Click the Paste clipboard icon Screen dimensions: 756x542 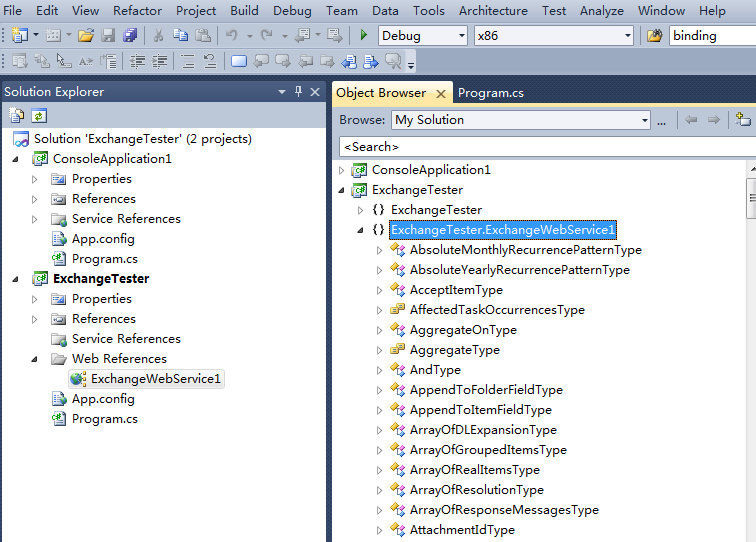point(203,35)
